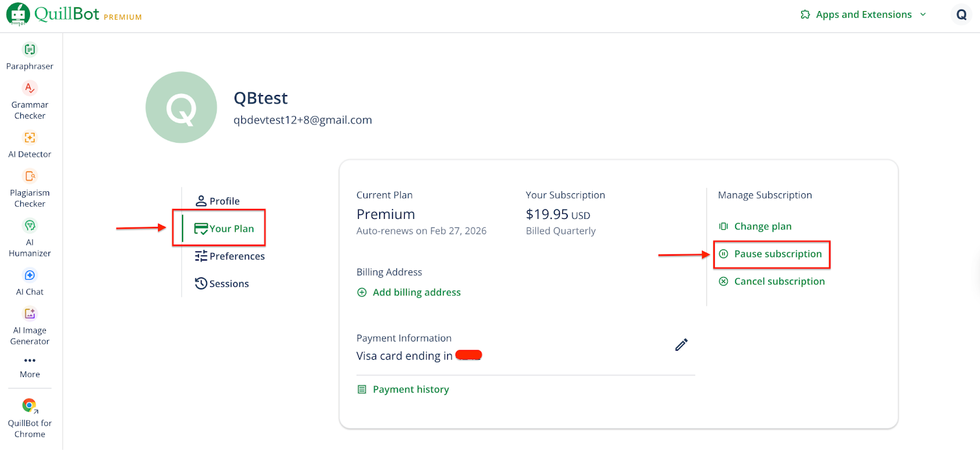
Task: Switch to the Profile tab
Action: click(x=218, y=201)
